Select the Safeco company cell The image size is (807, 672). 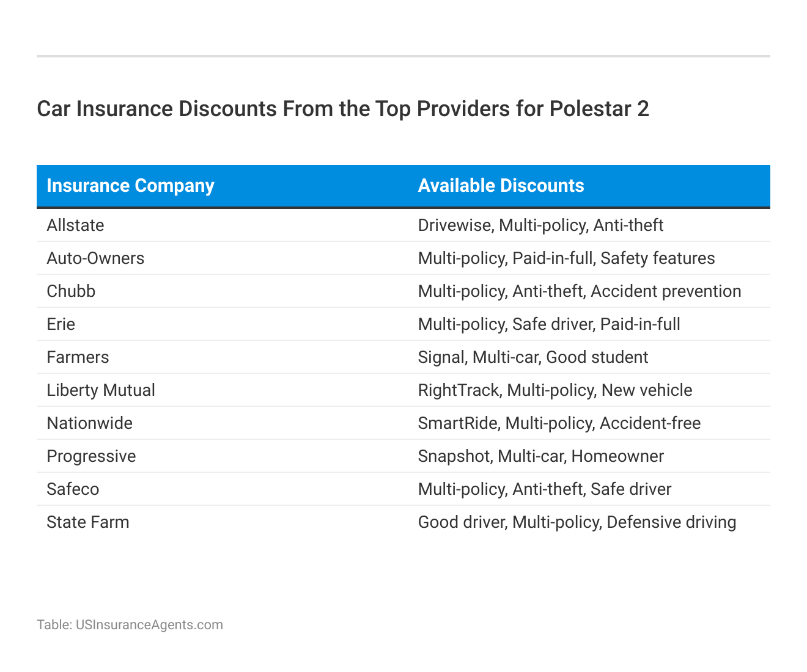[73, 489]
